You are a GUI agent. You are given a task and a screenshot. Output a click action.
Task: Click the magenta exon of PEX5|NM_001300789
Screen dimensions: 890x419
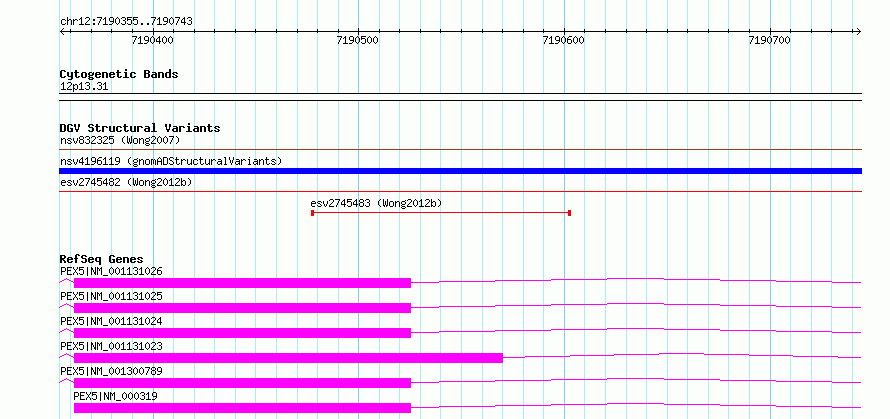(242, 383)
